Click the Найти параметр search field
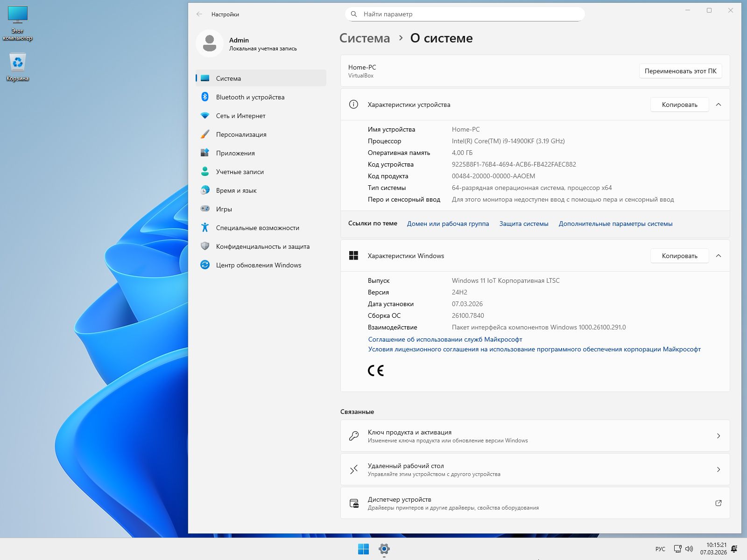 465,14
